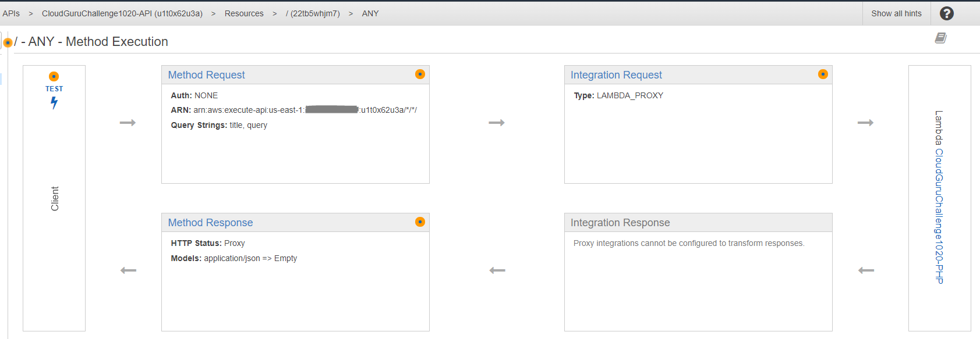980x339 pixels.
Task: Click the Method Response orange hint dot
Action: (x=420, y=222)
